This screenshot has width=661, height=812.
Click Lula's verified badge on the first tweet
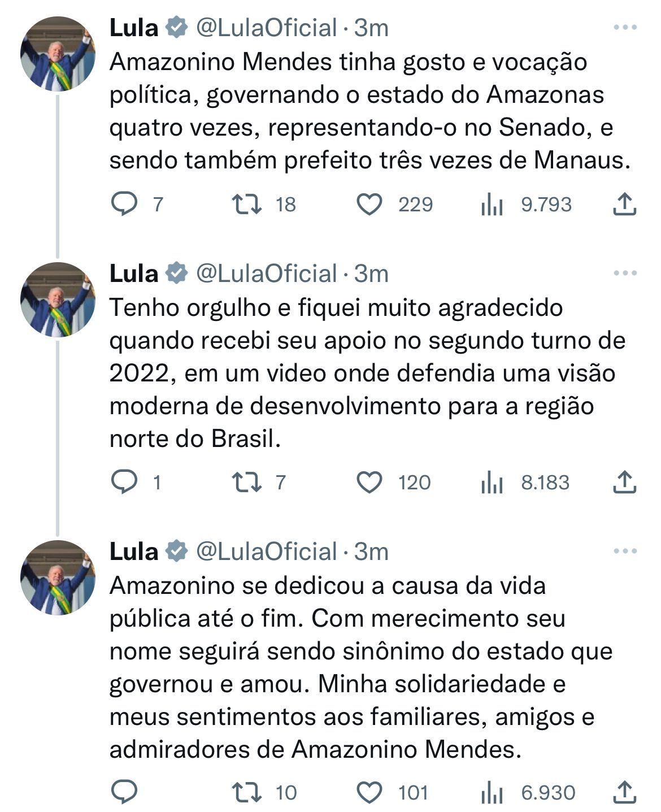pos(177,26)
